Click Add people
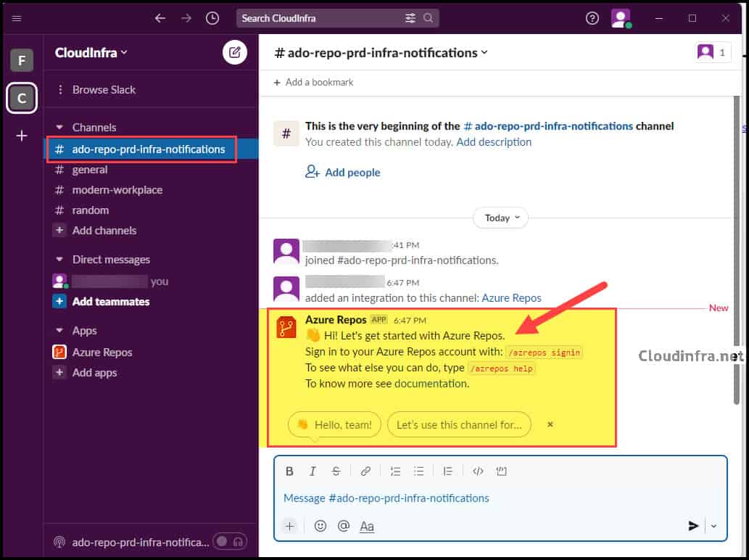This screenshot has height=560, width=749. pyautogui.click(x=343, y=172)
